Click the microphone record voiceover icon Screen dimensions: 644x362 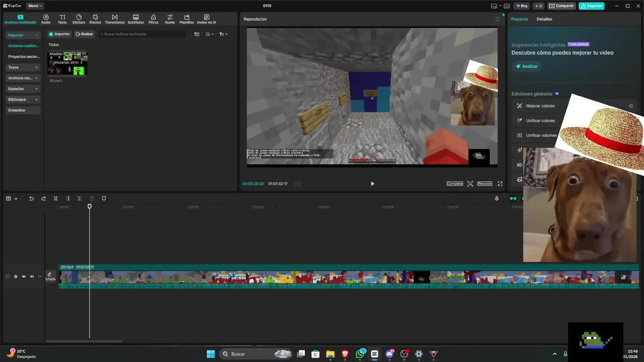[x=497, y=199]
